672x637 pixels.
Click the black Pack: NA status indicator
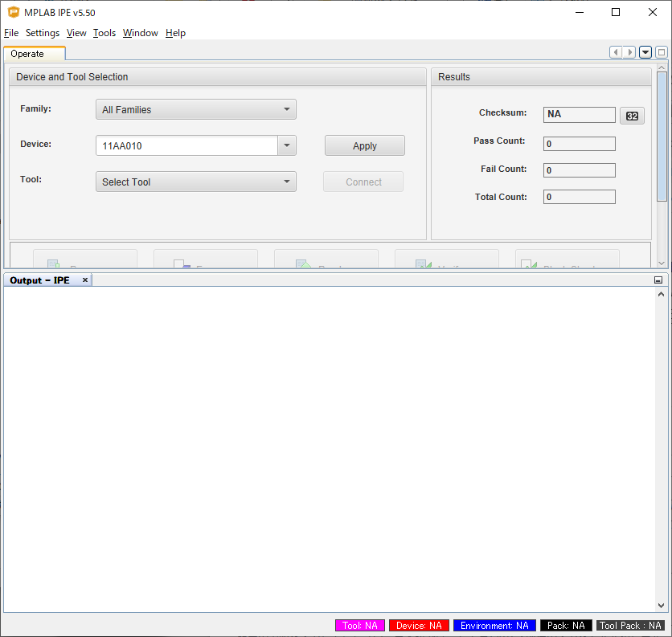pos(566,626)
